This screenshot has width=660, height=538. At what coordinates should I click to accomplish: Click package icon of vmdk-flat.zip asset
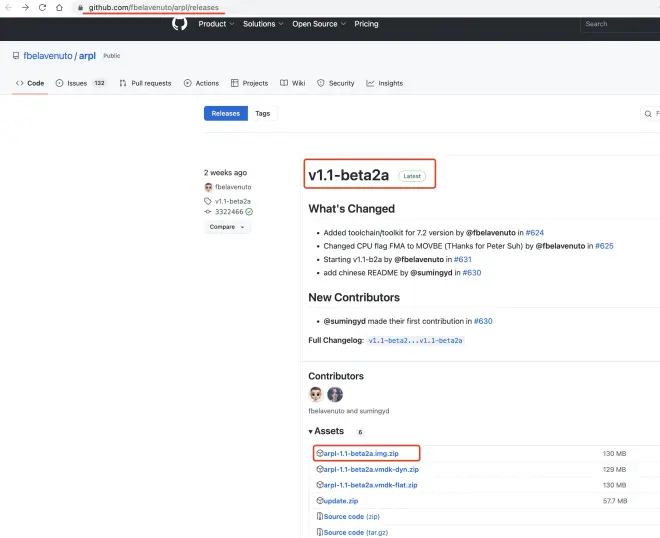(320, 485)
